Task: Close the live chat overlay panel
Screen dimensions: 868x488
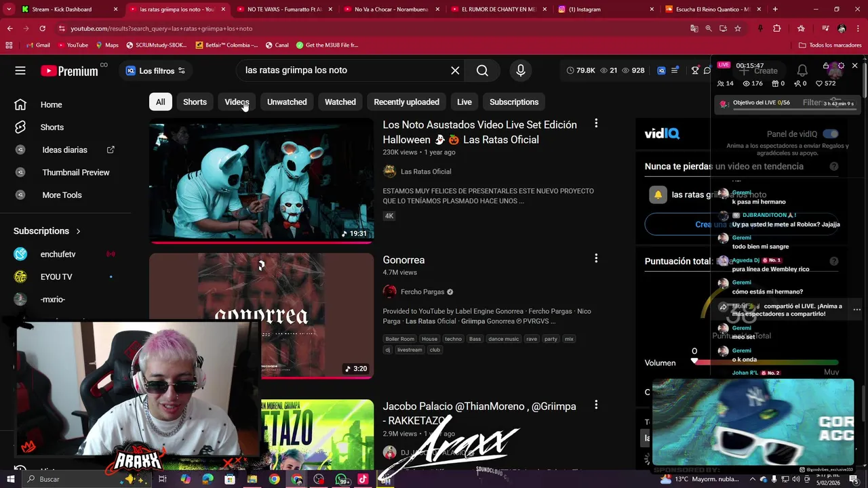Action: (855, 66)
